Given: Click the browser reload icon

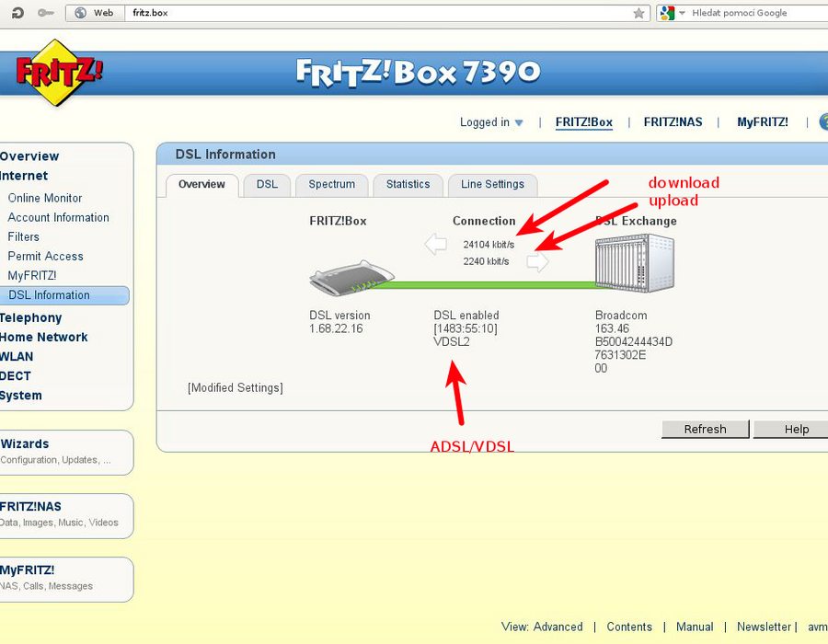Looking at the screenshot, I should (x=17, y=13).
